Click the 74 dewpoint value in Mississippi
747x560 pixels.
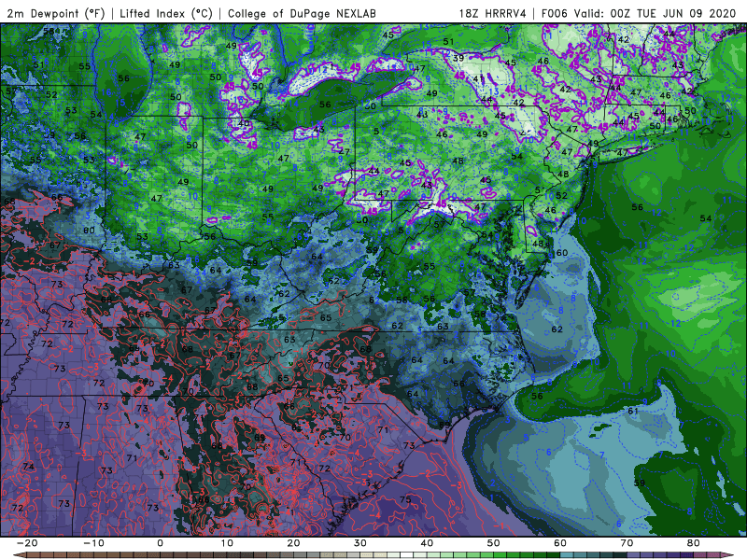(29, 467)
